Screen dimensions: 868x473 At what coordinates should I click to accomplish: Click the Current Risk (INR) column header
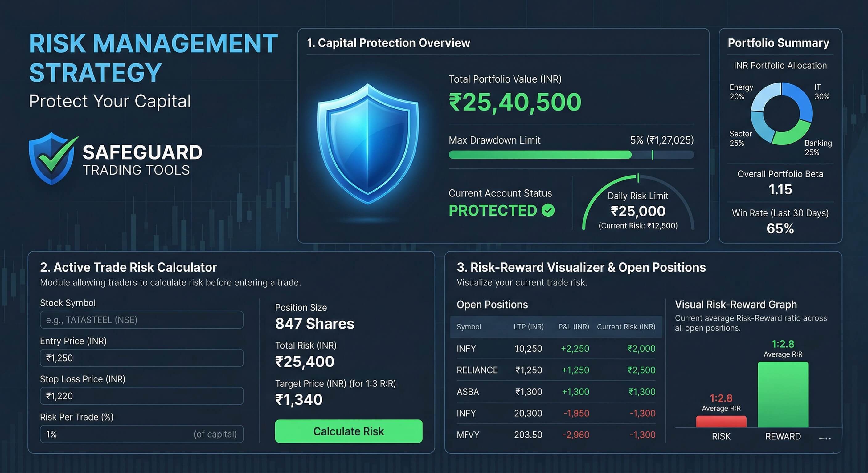coord(626,326)
